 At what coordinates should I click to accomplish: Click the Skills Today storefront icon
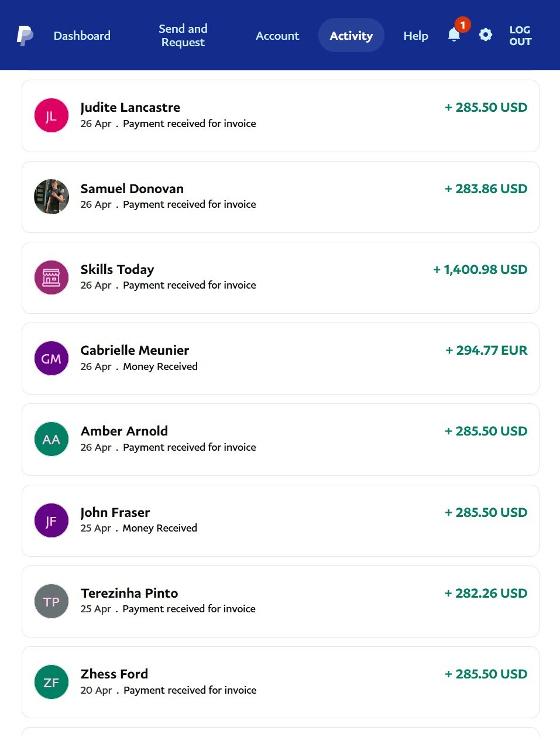click(51, 277)
